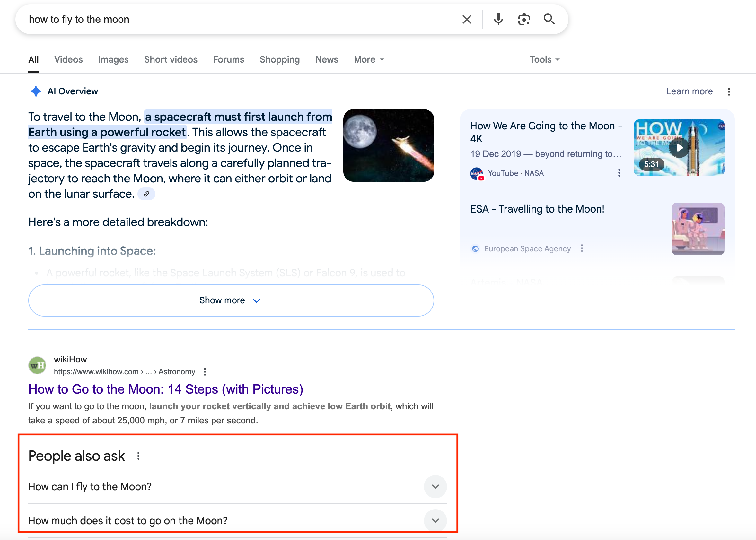Open options for European Space Agency result
Image resolution: width=756 pixels, height=540 pixels.
(x=582, y=248)
